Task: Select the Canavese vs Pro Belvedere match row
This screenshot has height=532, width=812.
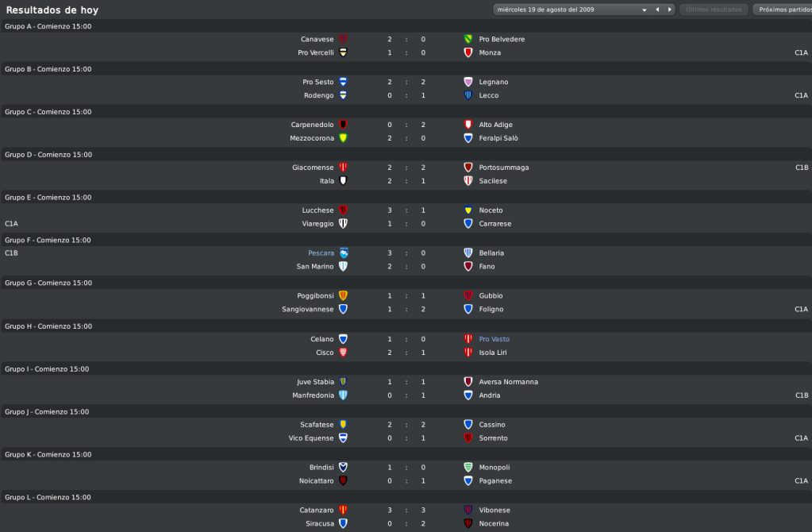Action: 406,40
